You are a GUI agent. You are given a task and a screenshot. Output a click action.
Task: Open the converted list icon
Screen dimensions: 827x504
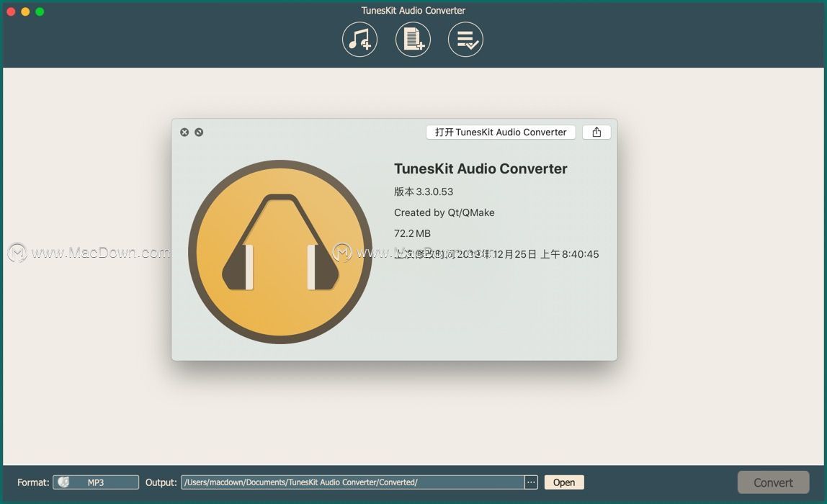tap(465, 40)
